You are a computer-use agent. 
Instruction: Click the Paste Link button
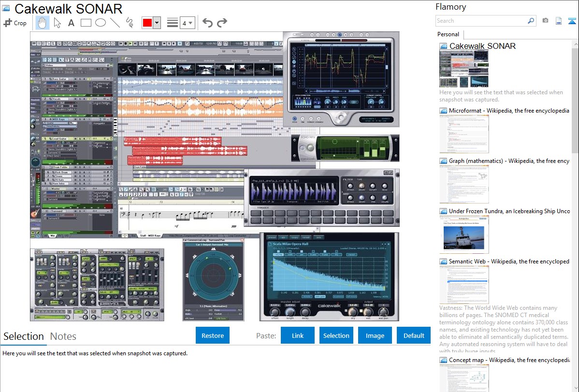point(298,335)
